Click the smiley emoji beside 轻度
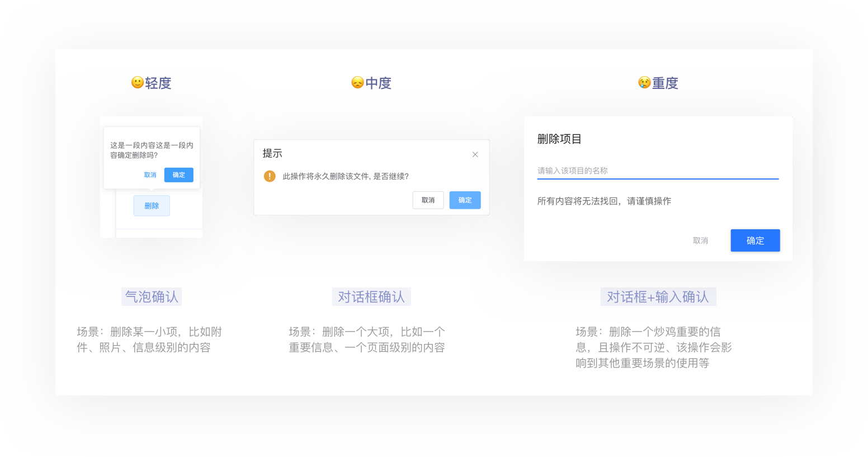The image size is (868, 457). 137,83
